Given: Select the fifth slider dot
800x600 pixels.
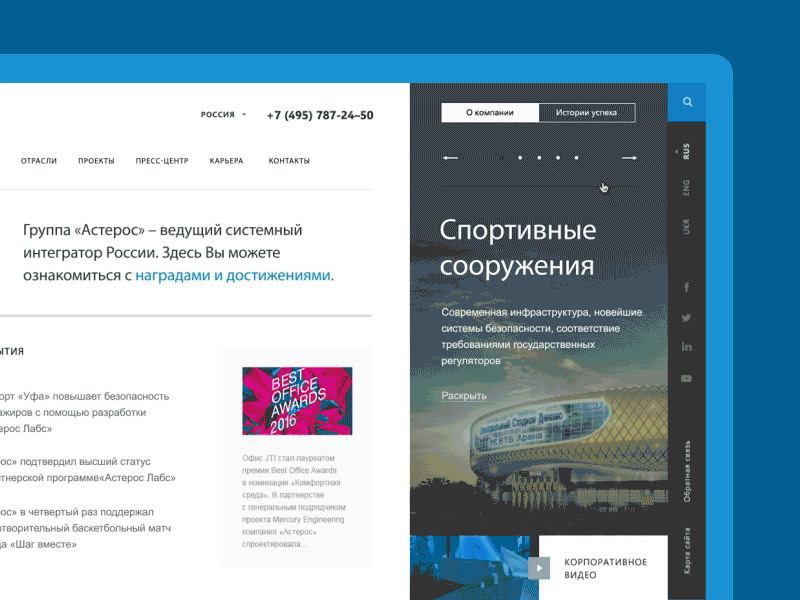Looking at the screenshot, I should tap(577, 158).
